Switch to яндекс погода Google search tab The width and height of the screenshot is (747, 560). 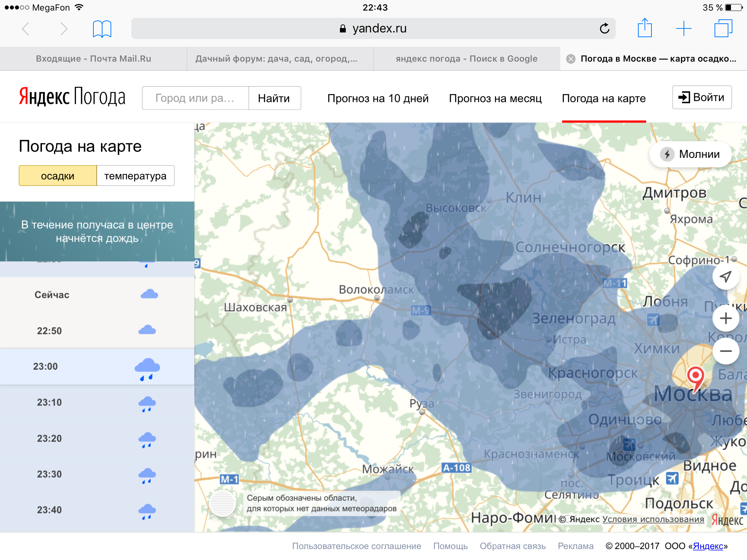click(x=467, y=59)
